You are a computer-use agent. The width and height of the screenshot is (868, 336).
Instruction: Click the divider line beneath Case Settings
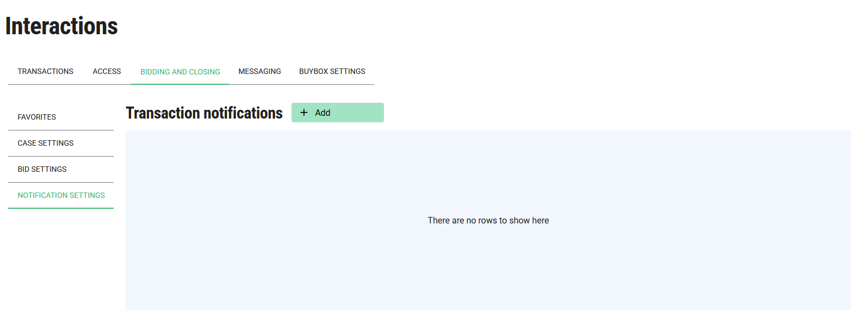pos(61,156)
